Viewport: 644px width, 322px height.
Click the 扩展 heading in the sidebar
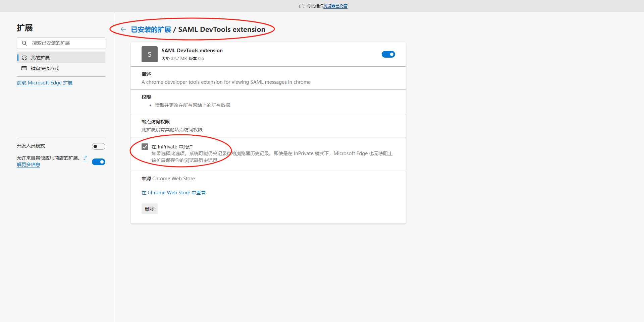[x=25, y=28]
